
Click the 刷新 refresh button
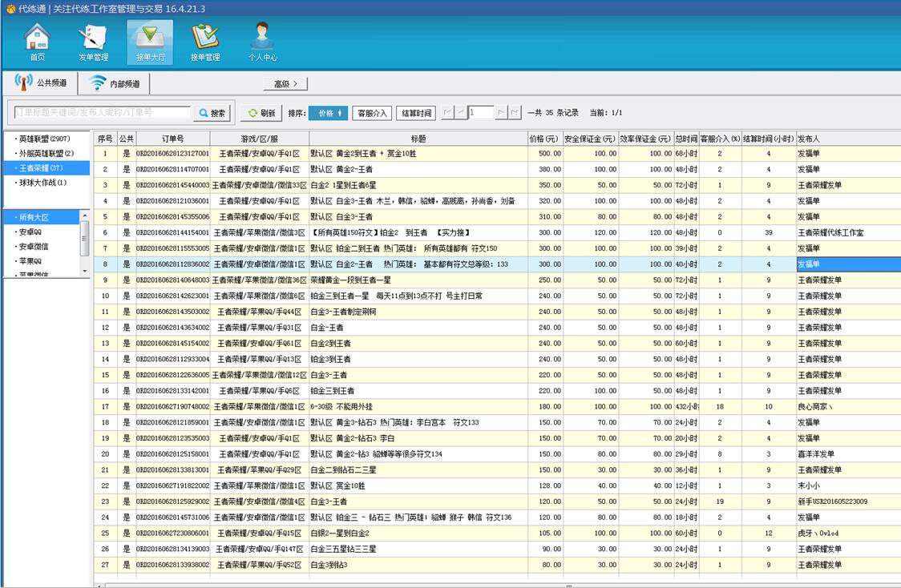click(x=261, y=113)
